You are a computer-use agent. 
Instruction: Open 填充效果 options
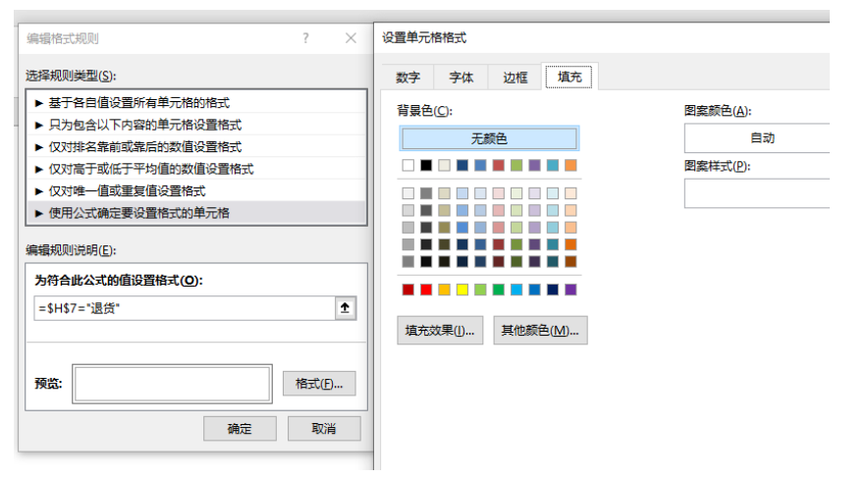point(440,331)
